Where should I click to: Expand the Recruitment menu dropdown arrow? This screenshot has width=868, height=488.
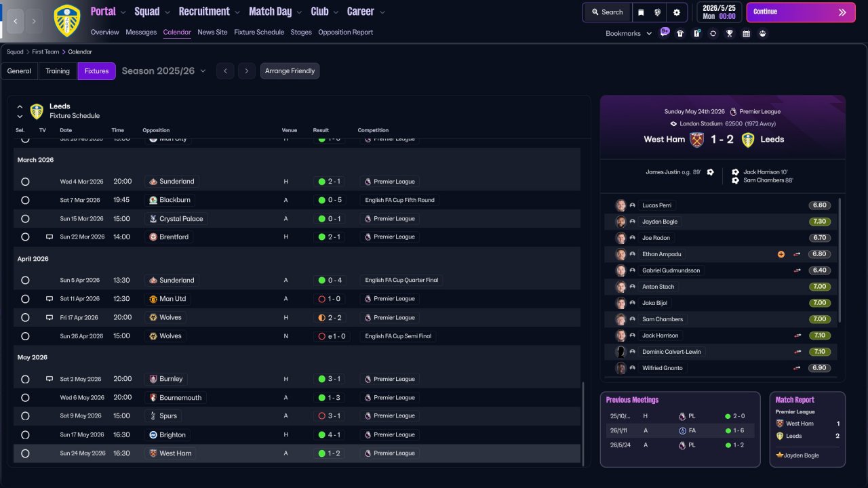(237, 12)
